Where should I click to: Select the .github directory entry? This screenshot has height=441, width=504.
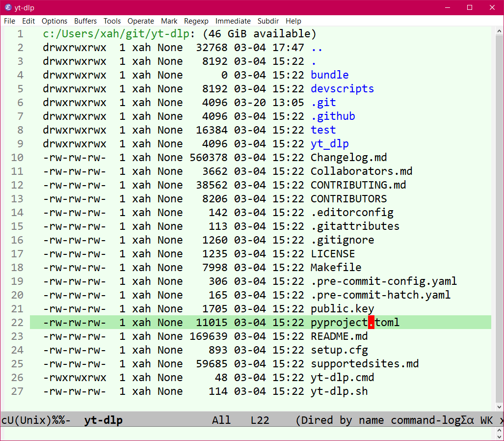click(x=333, y=116)
